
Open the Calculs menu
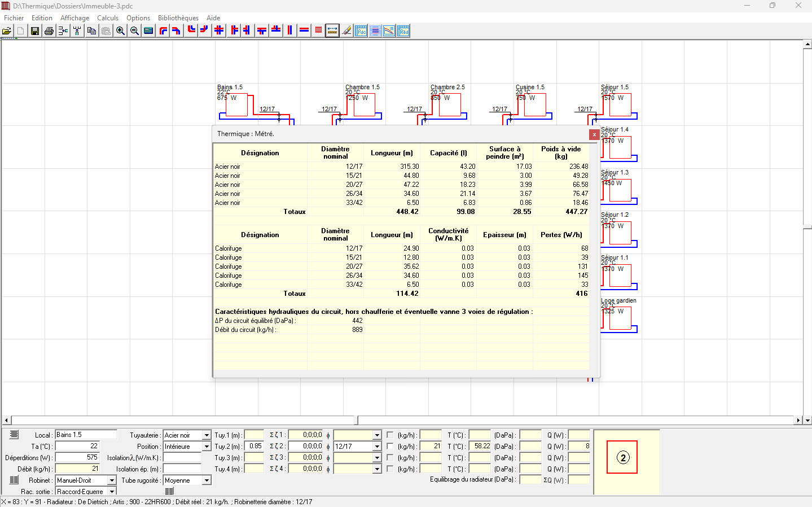click(108, 18)
